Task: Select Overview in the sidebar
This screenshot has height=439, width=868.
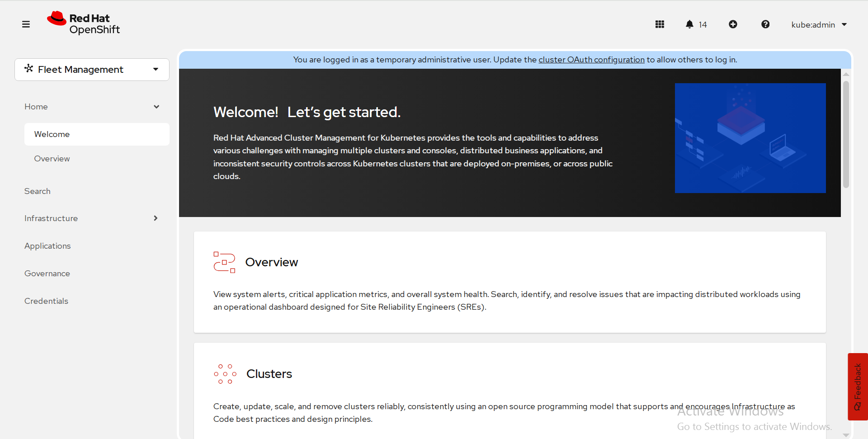Action: coord(52,159)
